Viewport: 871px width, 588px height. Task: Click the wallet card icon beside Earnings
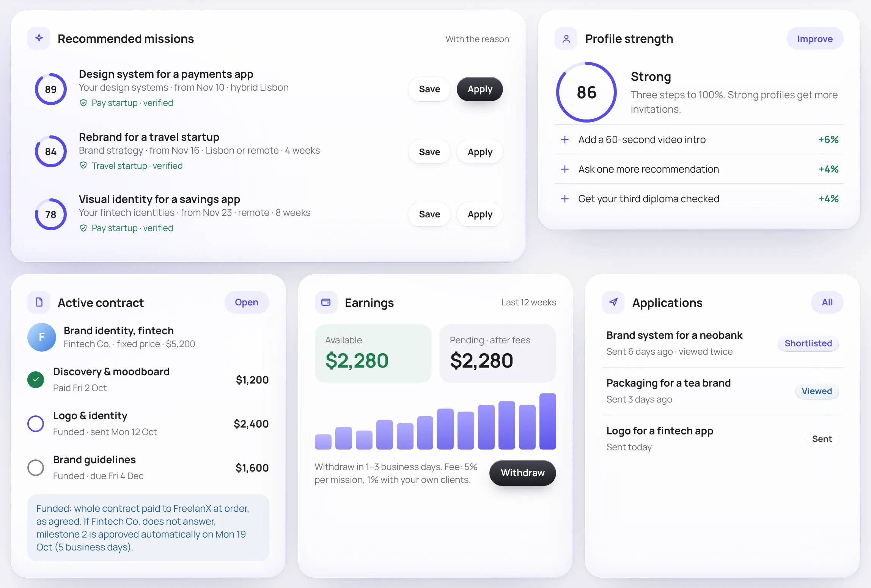click(x=326, y=302)
